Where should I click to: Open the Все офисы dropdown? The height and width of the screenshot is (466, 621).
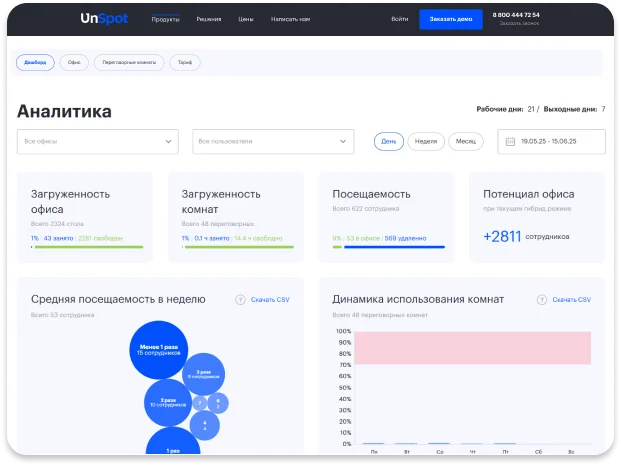click(x=97, y=141)
